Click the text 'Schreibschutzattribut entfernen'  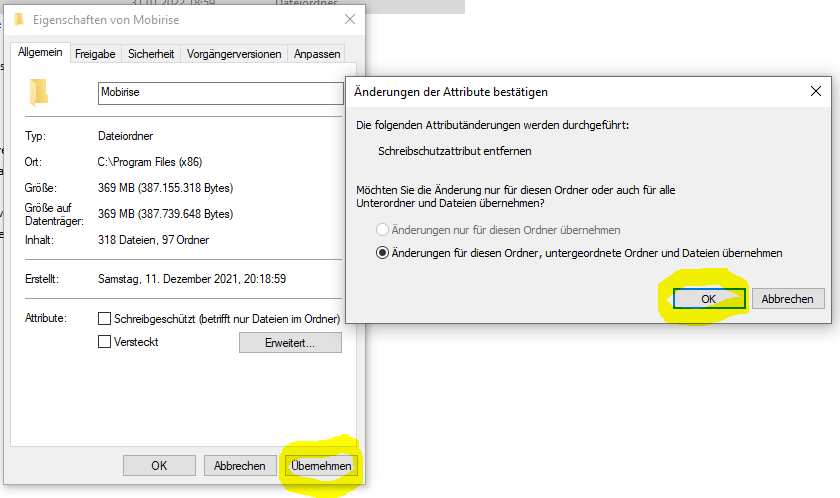[x=455, y=151]
